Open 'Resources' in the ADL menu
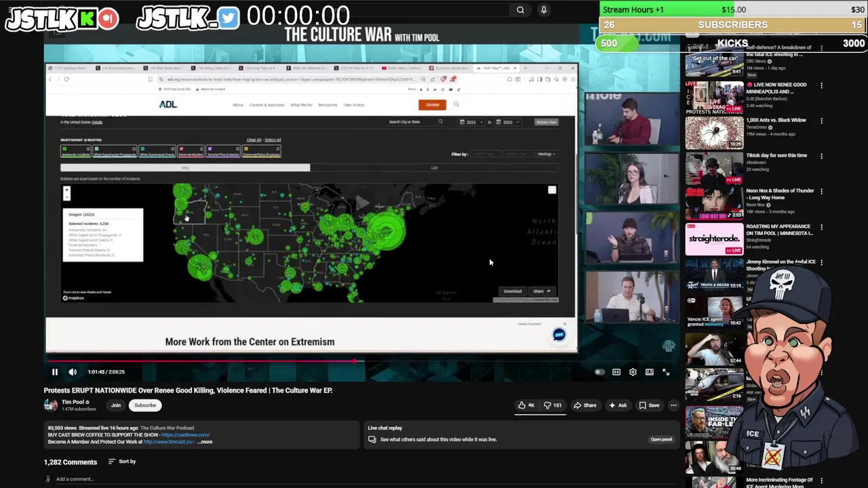The height and width of the screenshot is (488, 868). click(328, 105)
